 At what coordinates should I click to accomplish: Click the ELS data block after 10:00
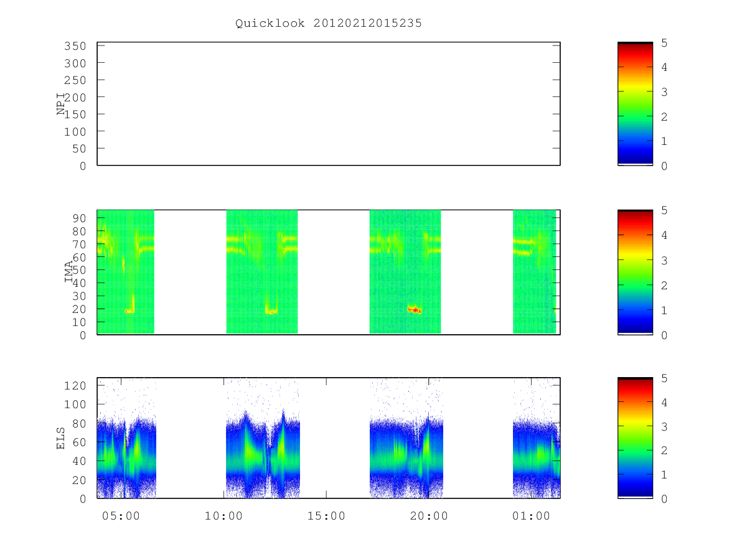(263, 438)
